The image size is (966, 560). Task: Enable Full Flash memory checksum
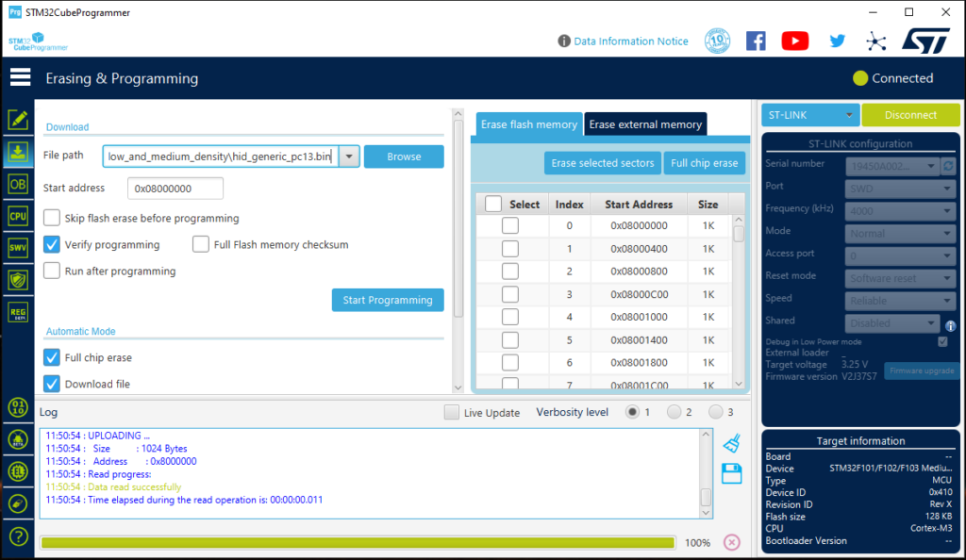pos(200,244)
